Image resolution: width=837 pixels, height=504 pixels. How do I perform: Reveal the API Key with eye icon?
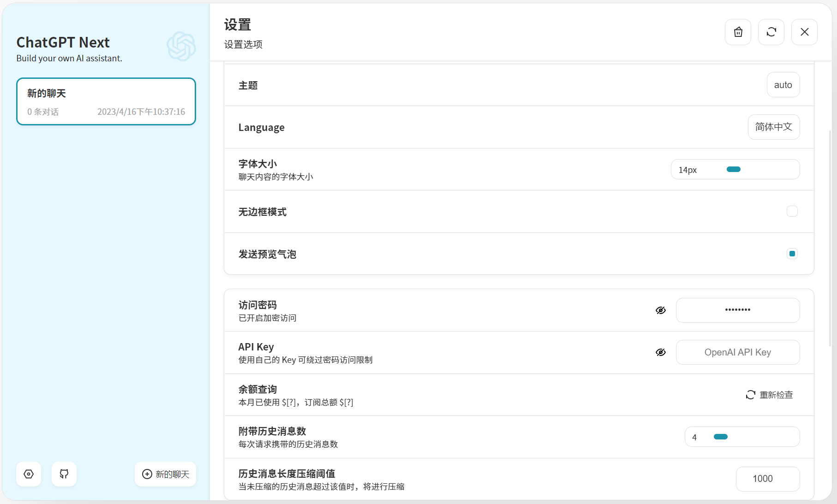661,352
